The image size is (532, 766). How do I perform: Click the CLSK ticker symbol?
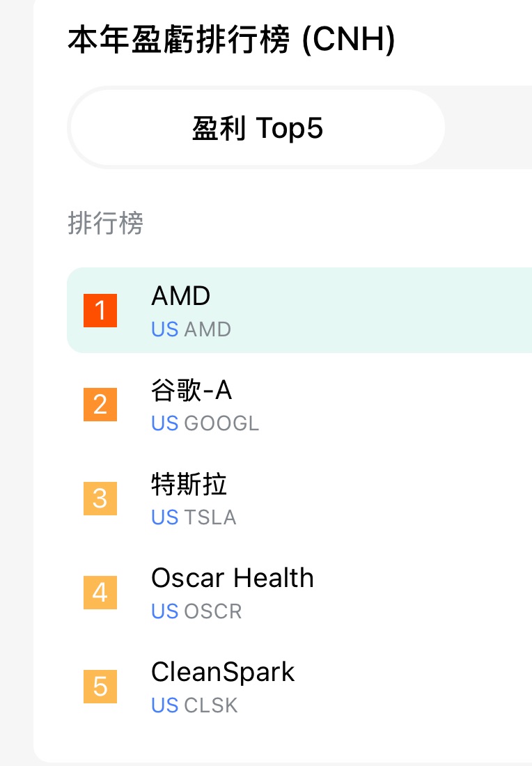[211, 705]
